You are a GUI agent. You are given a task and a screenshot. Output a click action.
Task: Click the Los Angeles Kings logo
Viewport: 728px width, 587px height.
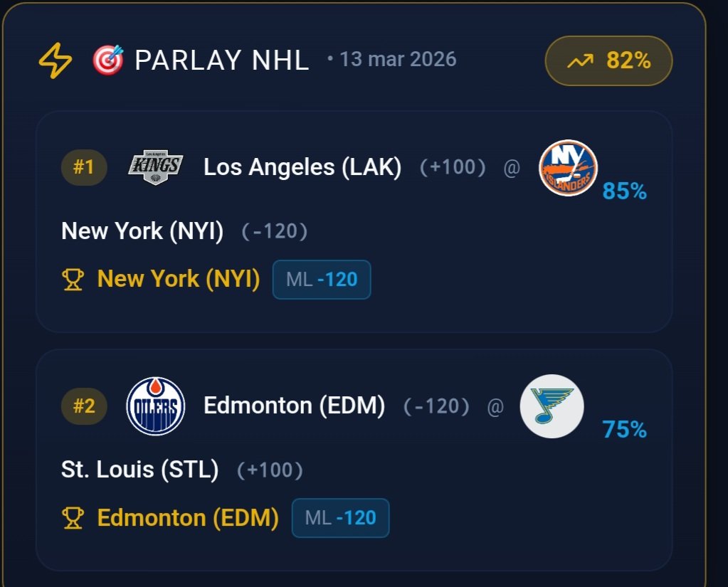pos(155,167)
